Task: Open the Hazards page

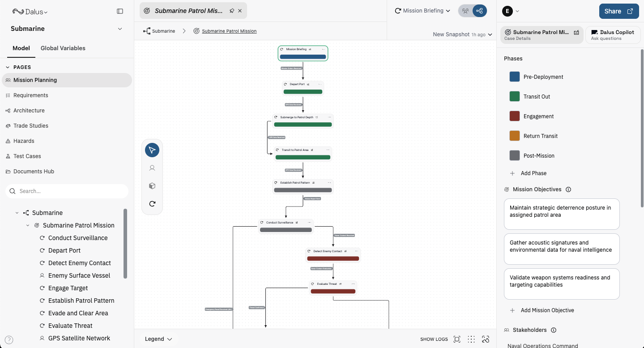Action: click(24, 141)
